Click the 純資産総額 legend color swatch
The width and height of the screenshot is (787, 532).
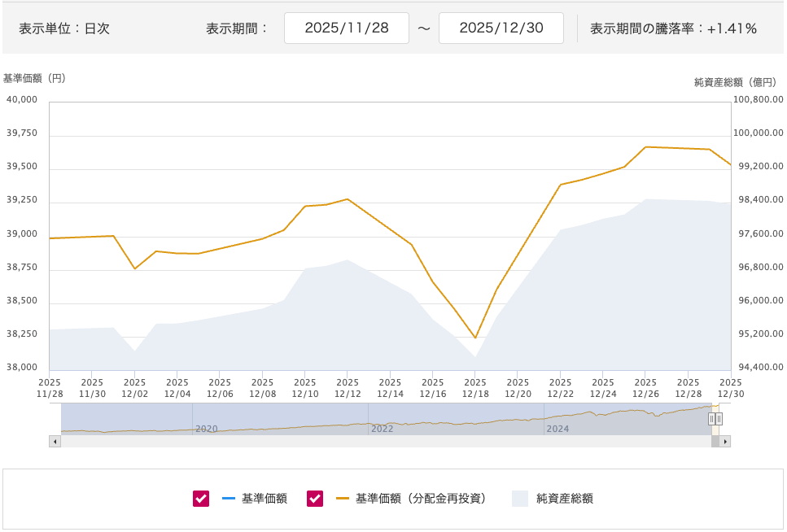pyautogui.click(x=520, y=499)
